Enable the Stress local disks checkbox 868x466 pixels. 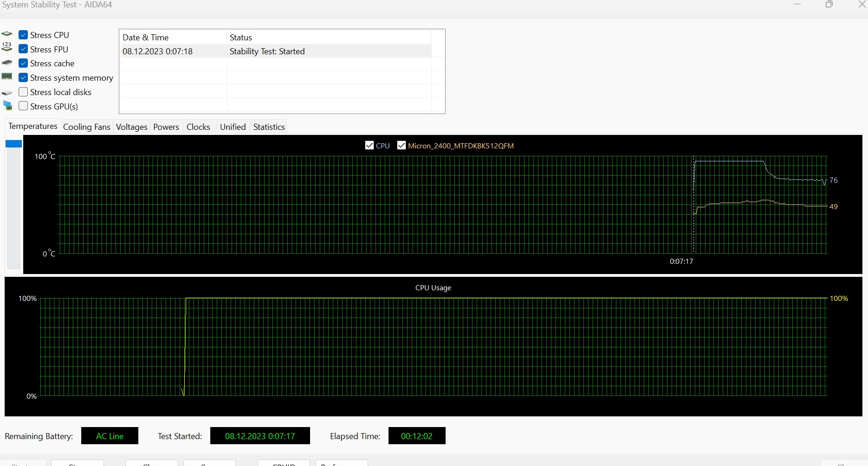(x=23, y=92)
